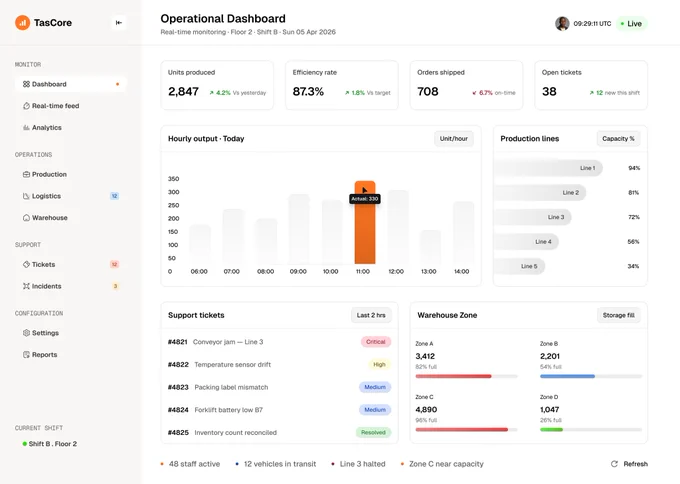The width and height of the screenshot is (680, 484).
Task: Click the Line 1 capacity bar
Action: tap(548, 168)
